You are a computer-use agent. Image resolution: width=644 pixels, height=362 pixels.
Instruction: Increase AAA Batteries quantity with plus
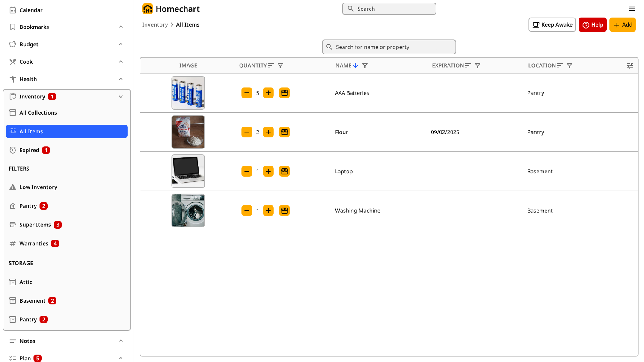pos(268,93)
